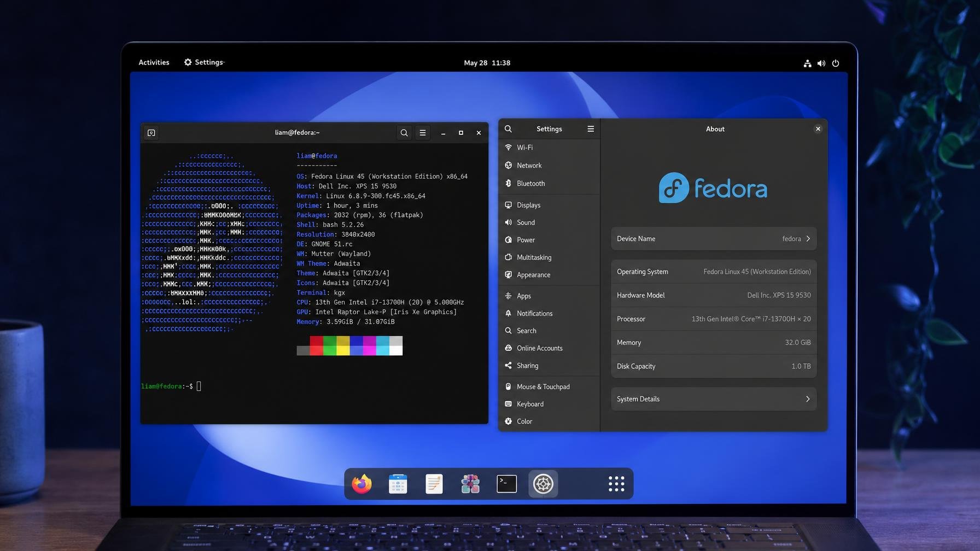The image size is (980, 551).
Task: Open the Terminal icon in dock
Action: (x=506, y=484)
